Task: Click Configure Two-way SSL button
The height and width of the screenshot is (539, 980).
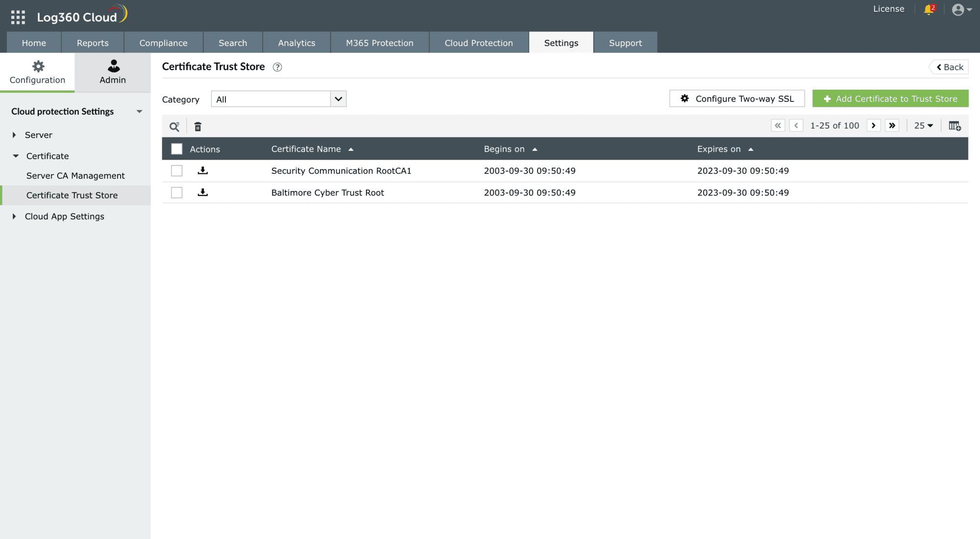Action: point(737,98)
